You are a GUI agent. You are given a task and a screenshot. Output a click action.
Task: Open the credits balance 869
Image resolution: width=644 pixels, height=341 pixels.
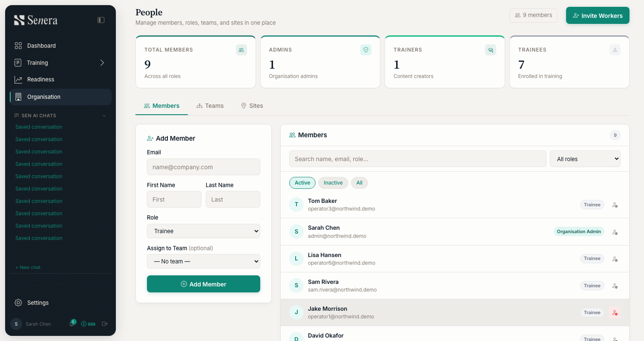point(88,324)
